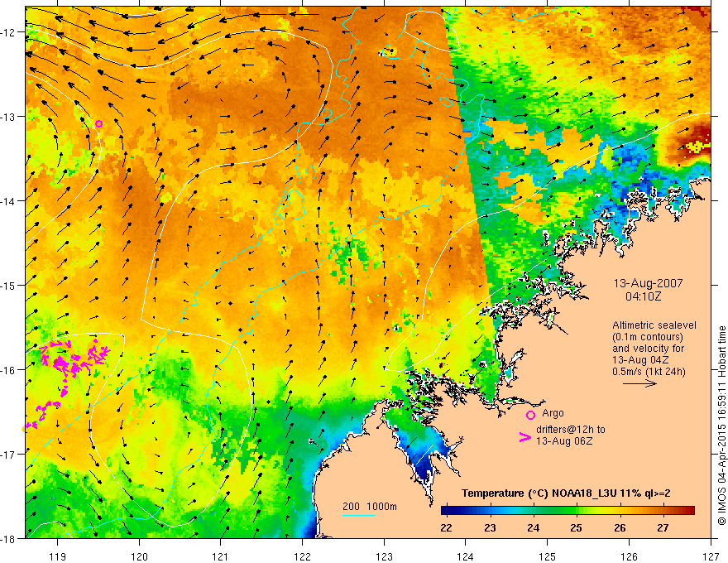
Task: Click the colorbar tick label 23
Action: coord(490,527)
